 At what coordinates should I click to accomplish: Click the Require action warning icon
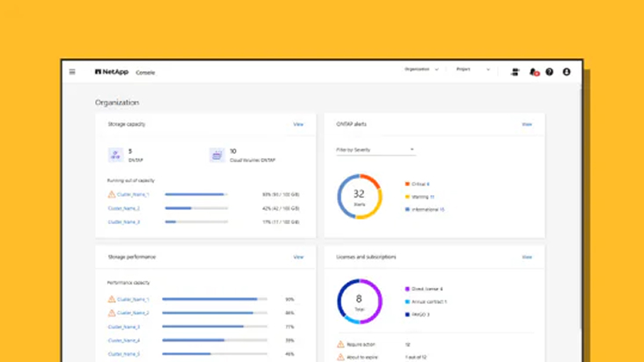pos(340,344)
